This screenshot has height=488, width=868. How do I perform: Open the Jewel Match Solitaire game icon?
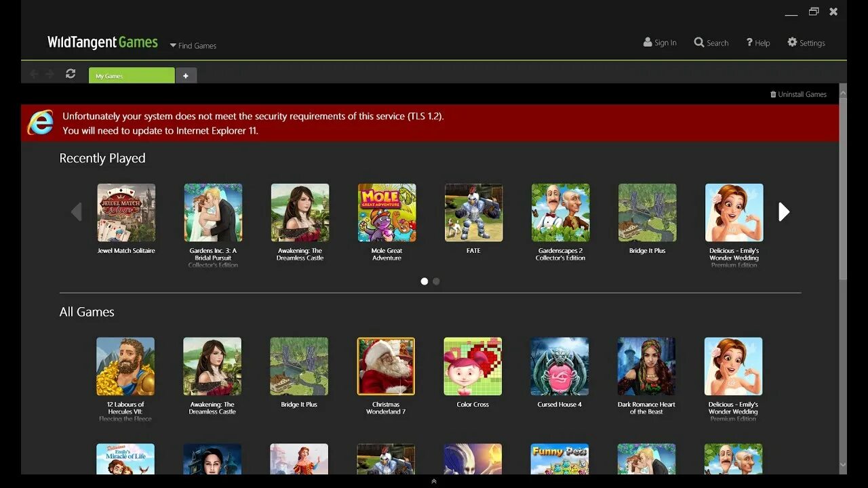(126, 213)
